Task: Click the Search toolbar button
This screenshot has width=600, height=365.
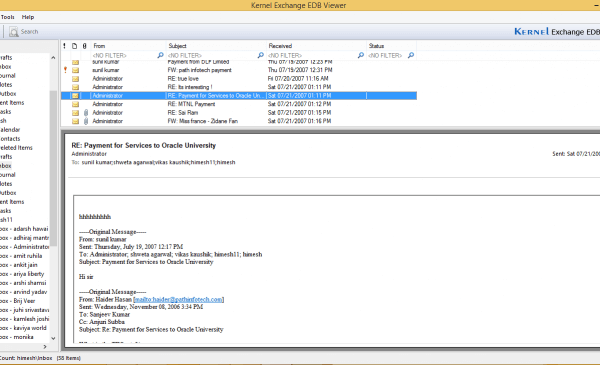Action: (24, 32)
